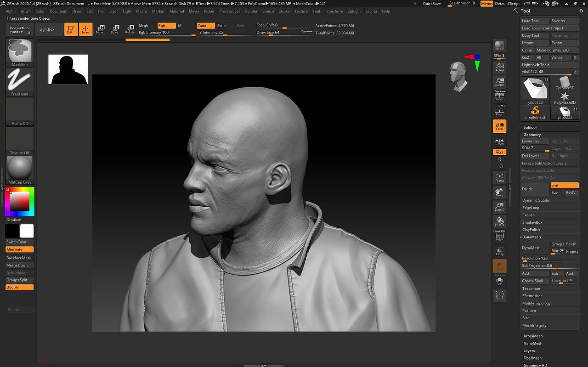Open the Brush menu

coord(26,11)
